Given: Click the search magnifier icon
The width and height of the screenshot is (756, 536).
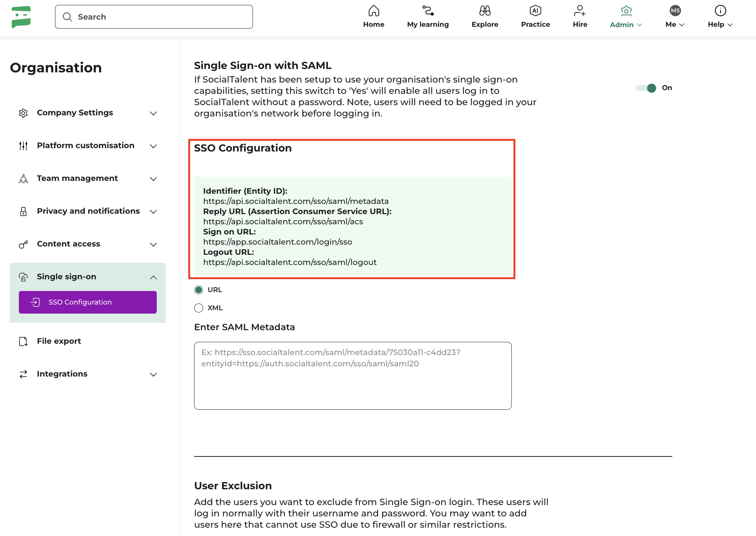Looking at the screenshot, I should pyautogui.click(x=67, y=17).
